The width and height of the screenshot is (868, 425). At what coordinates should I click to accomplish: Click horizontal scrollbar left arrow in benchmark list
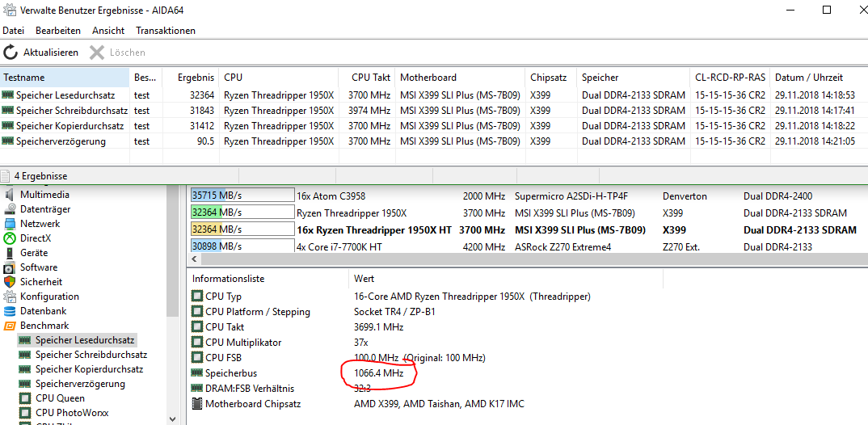click(x=194, y=259)
